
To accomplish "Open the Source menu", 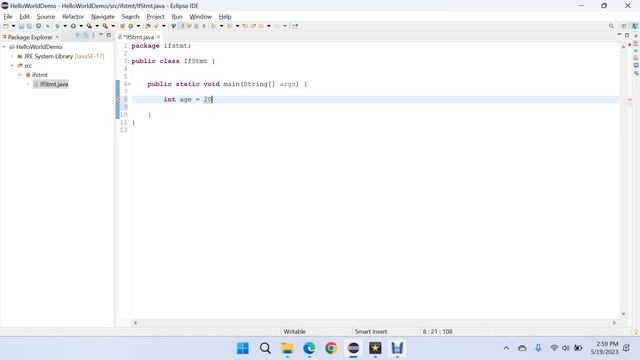I will [46, 17].
